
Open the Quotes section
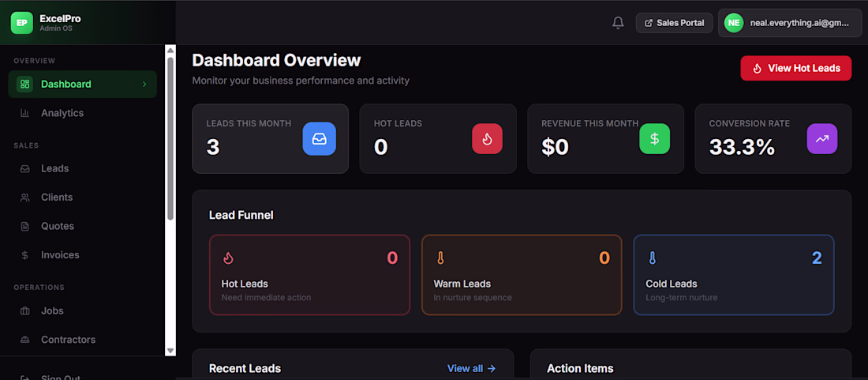83,226
